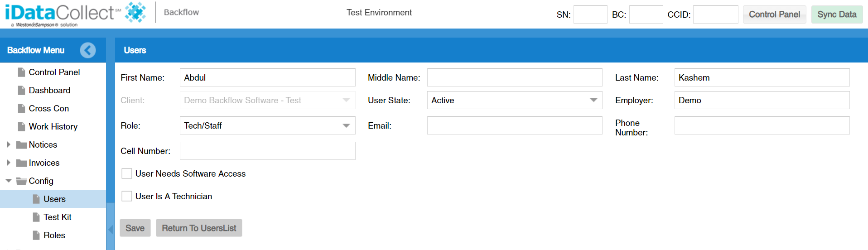
Task: Click the Cross Con page icon
Action: coord(21,109)
